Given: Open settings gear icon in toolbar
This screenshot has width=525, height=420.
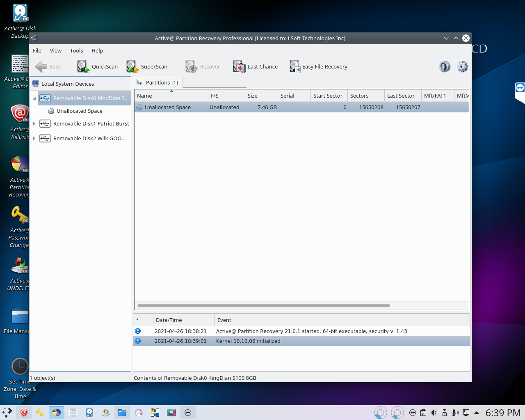Looking at the screenshot, I should (x=462, y=66).
